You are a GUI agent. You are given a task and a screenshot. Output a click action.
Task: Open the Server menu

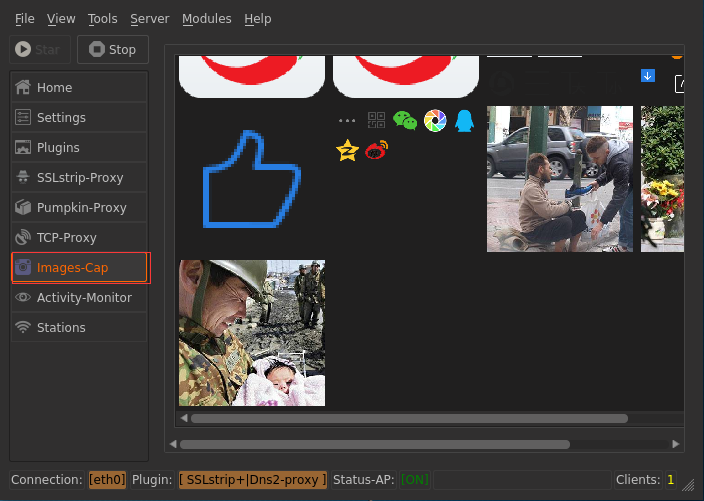pos(150,19)
